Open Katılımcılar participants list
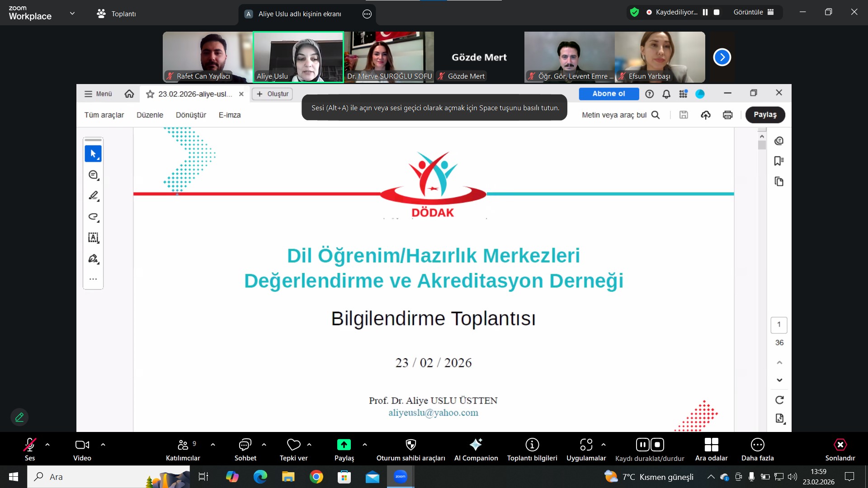Viewport: 868px width, 488px height. click(x=183, y=446)
